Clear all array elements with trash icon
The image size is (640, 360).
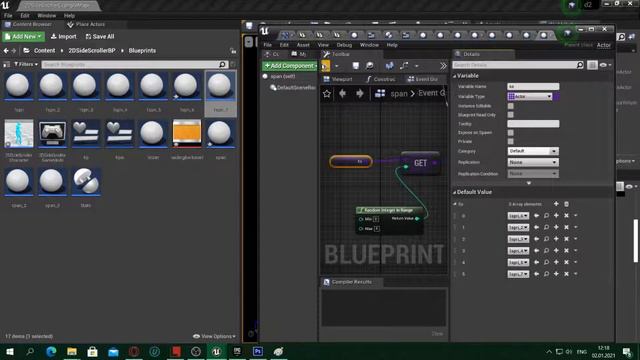point(566,204)
